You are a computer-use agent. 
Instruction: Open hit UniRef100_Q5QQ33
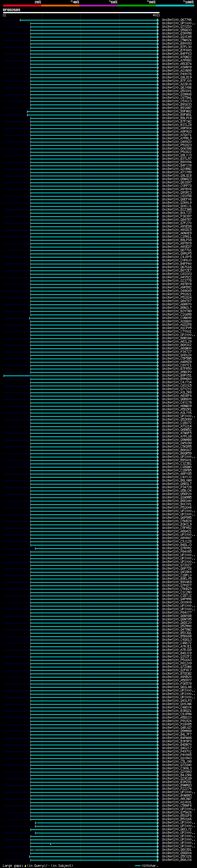click(x=177, y=30)
